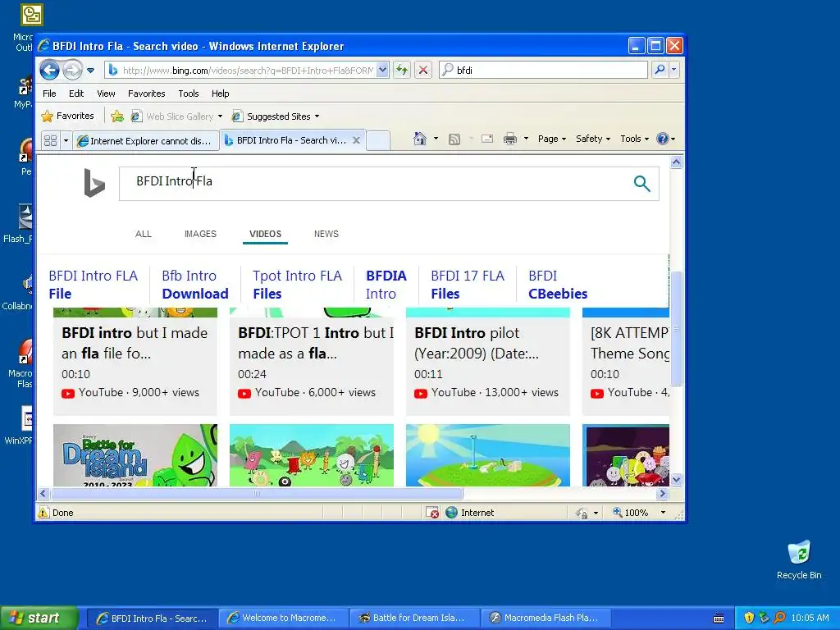Click the RSS feeds icon
This screenshot has width=840, height=630.
454,139
